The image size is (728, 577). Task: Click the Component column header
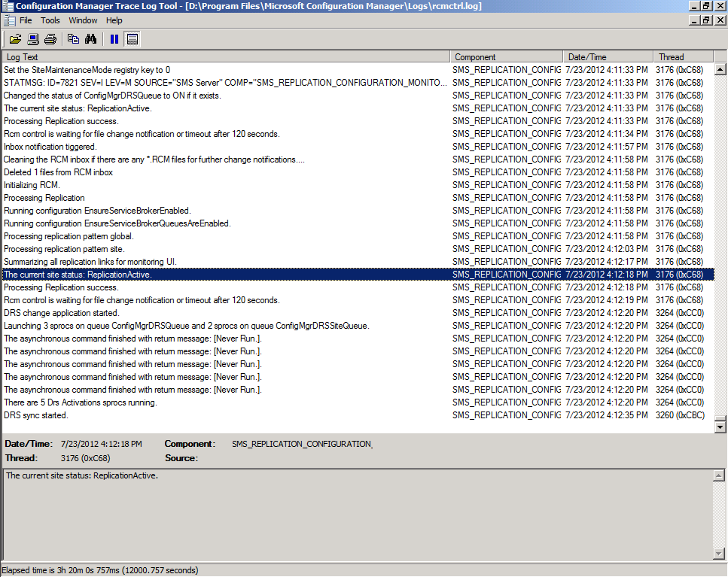(507, 57)
